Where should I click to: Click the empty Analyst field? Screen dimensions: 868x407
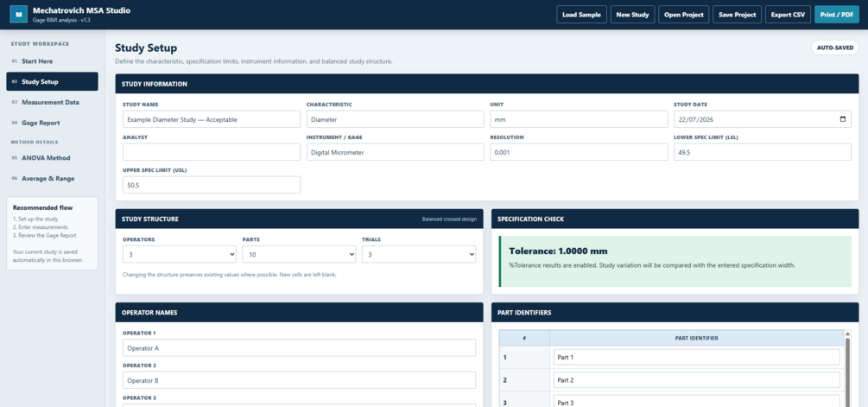(212, 152)
